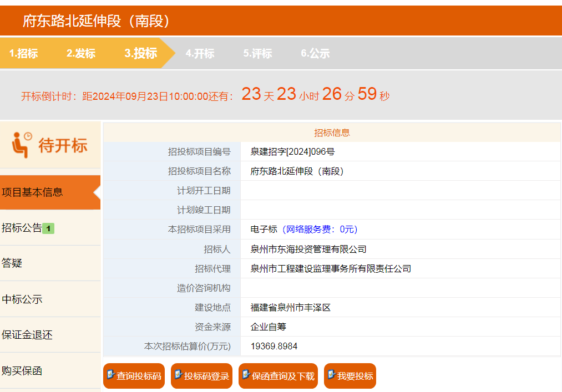Click the icon on 我要投标 button
The image size is (562, 392).
coord(331,375)
